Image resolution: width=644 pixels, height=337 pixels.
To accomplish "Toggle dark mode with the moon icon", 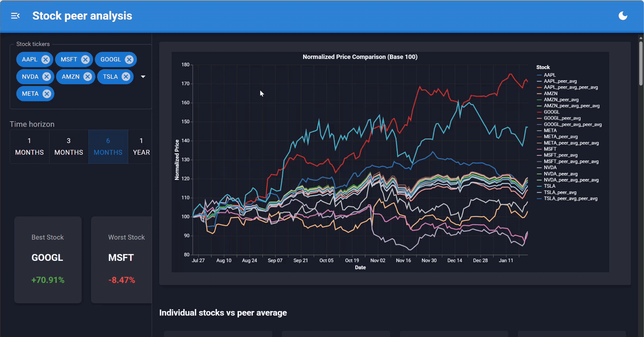I will click(x=622, y=16).
